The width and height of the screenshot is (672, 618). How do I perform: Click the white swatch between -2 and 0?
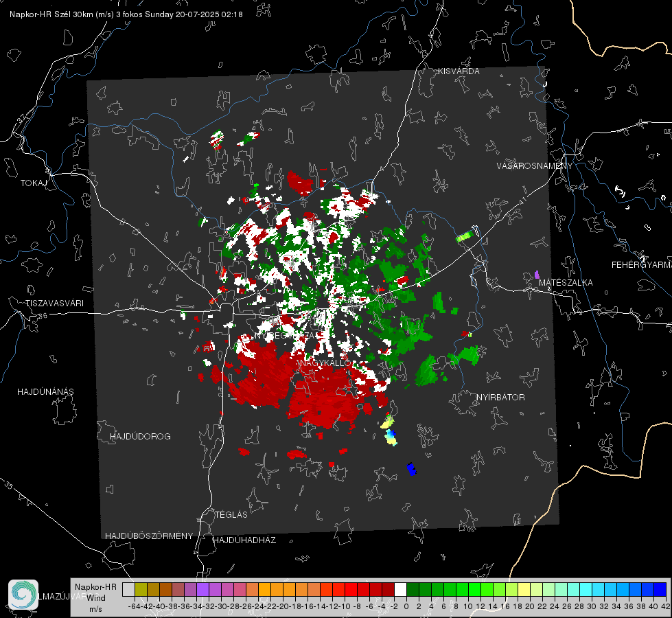click(400, 589)
